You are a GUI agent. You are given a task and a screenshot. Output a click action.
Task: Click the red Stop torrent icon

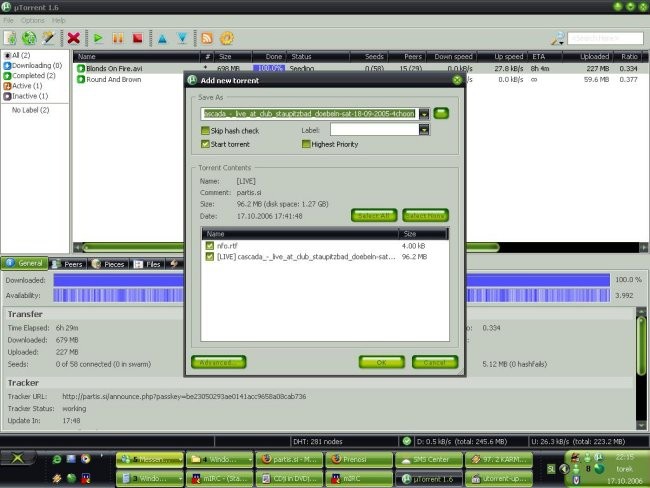138,38
